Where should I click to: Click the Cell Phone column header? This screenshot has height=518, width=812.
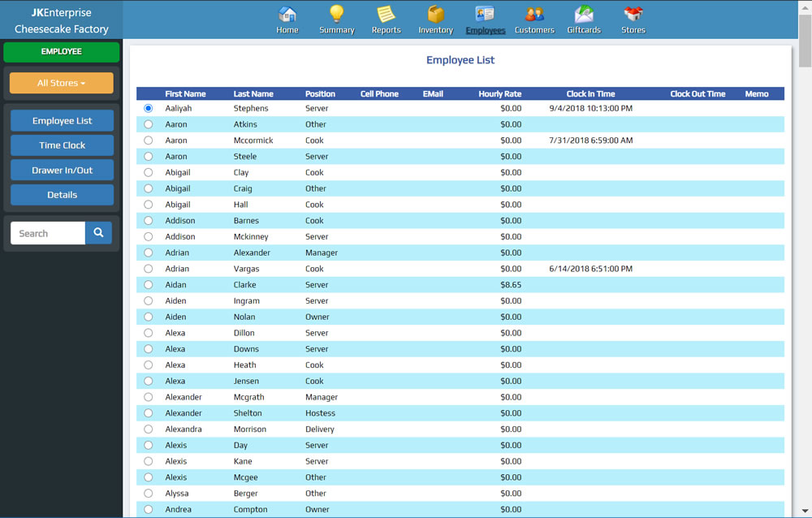coord(379,93)
